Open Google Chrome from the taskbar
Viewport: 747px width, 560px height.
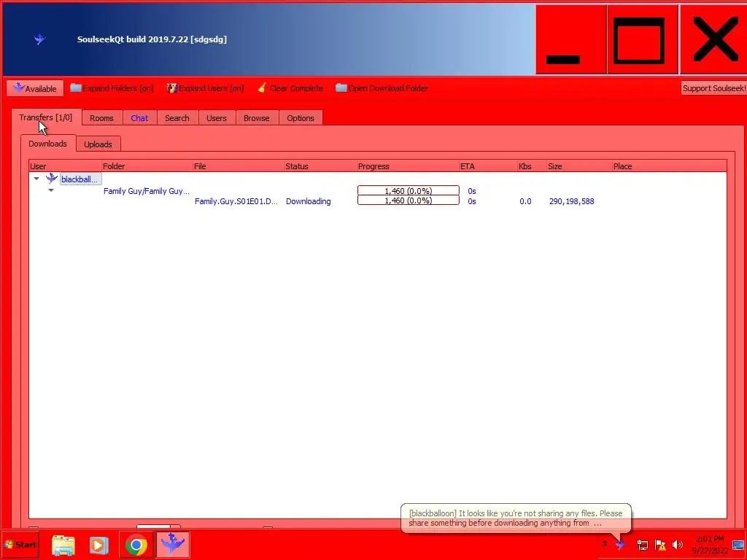(136, 545)
